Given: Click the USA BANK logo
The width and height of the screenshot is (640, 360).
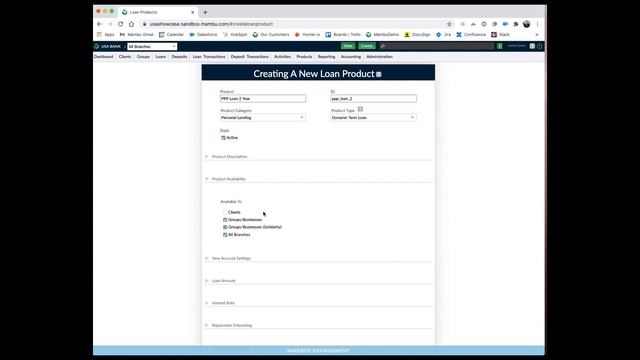Looking at the screenshot, I should (x=108, y=47).
